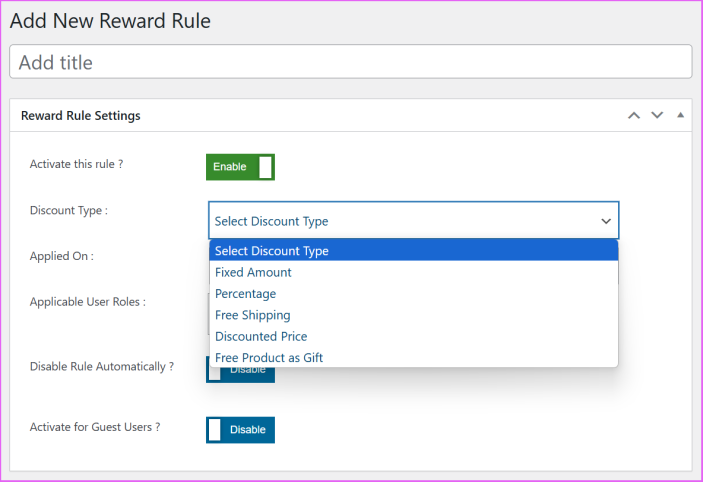703x482 pixels.
Task: Toggle the Activate this rule switch
Action: click(240, 167)
